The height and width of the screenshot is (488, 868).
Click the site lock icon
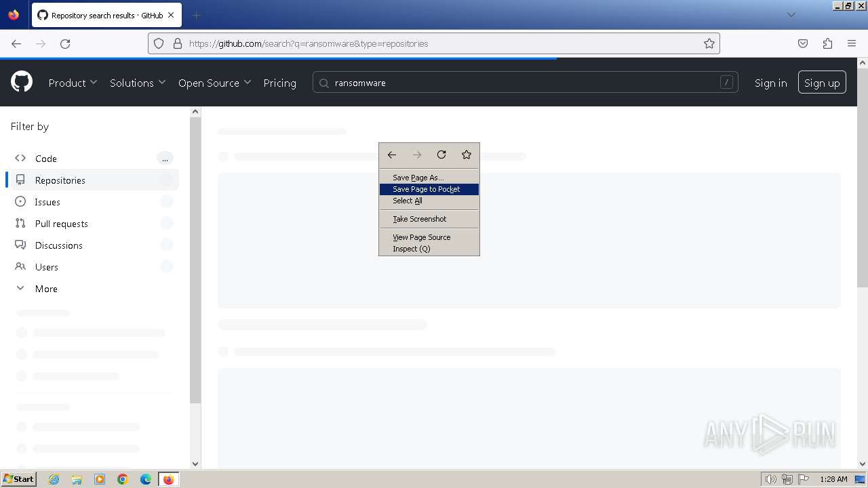pyautogui.click(x=178, y=43)
